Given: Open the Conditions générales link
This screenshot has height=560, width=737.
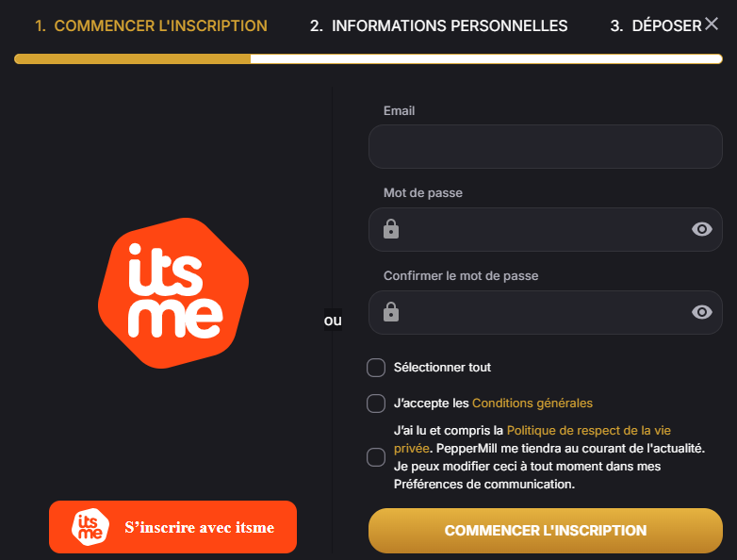Looking at the screenshot, I should click(532, 404).
